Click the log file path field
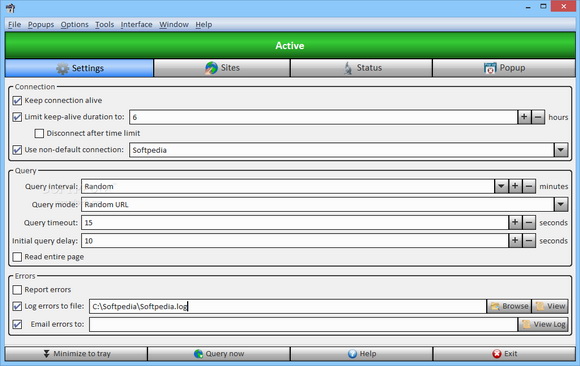Screen dimensions: 580x366 [288, 306]
